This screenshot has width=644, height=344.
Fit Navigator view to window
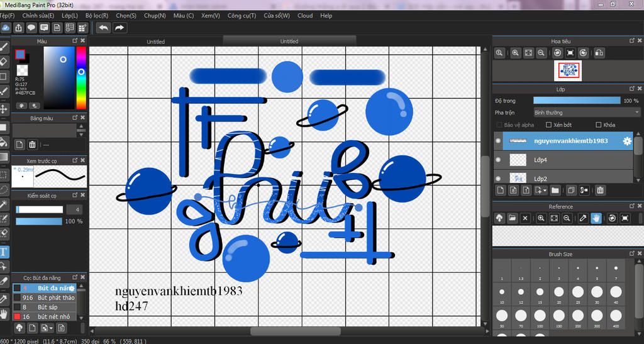528,53
